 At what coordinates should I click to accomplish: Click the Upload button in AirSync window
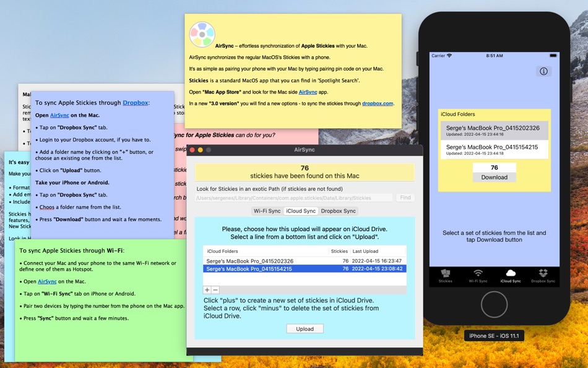[x=305, y=329]
